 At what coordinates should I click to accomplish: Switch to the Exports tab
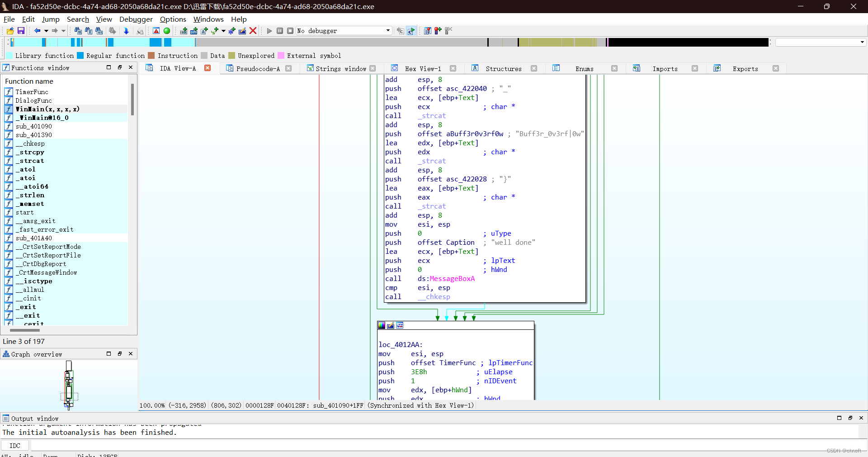745,68
